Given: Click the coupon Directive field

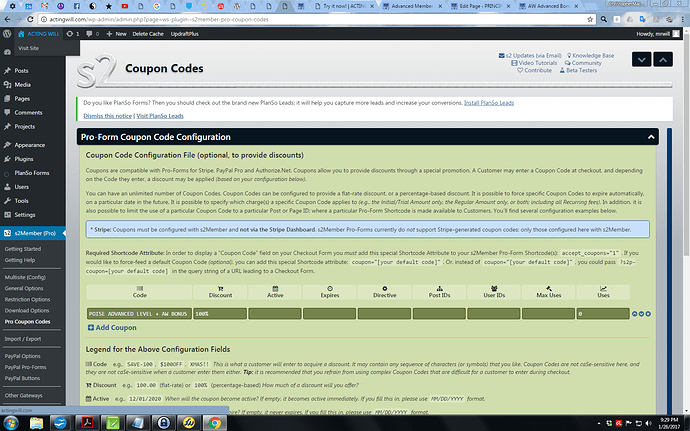Looking at the screenshot, I should pos(384,314).
